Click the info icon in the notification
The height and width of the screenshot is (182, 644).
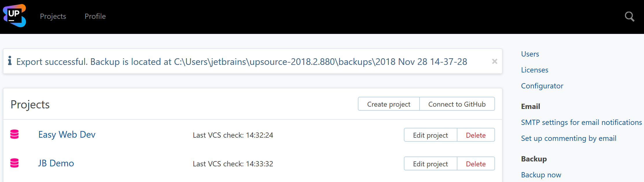click(x=10, y=61)
